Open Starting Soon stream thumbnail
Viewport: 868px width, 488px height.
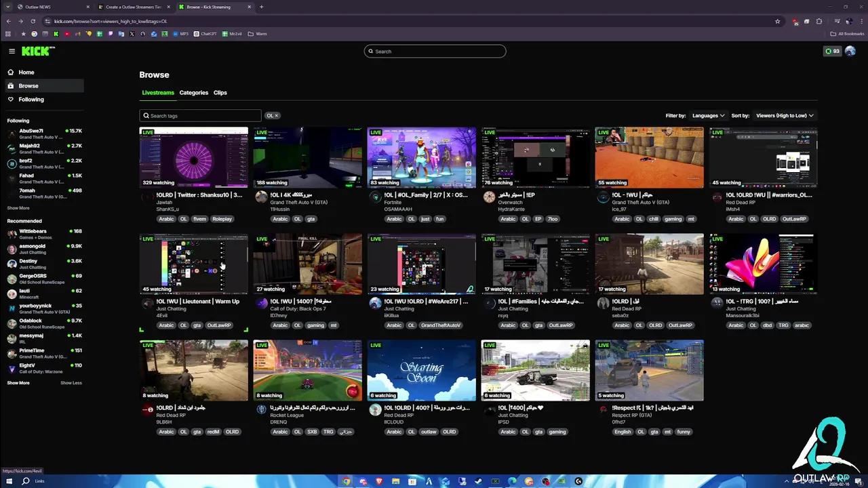click(422, 370)
